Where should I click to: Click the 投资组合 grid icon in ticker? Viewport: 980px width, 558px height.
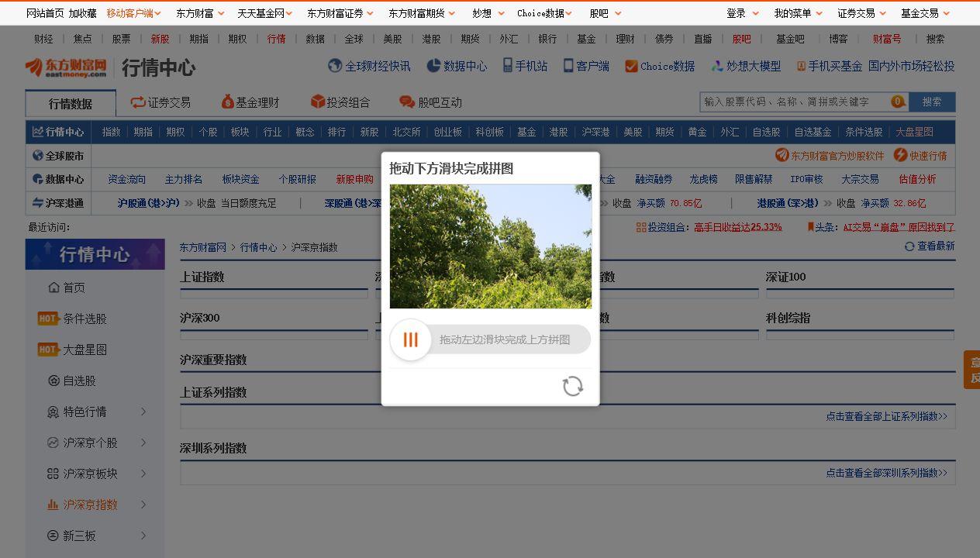click(641, 227)
